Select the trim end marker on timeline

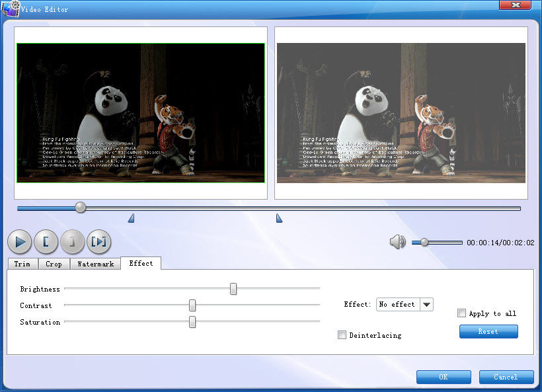tap(279, 218)
